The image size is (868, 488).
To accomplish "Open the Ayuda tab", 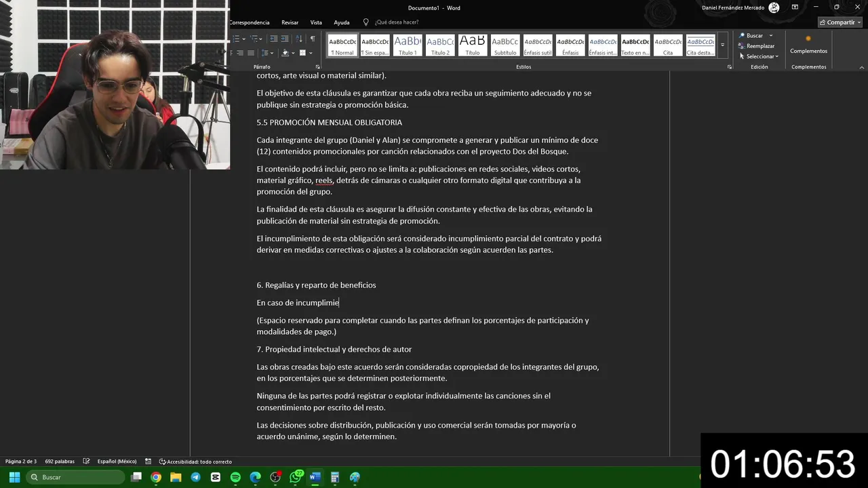I will [341, 22].
